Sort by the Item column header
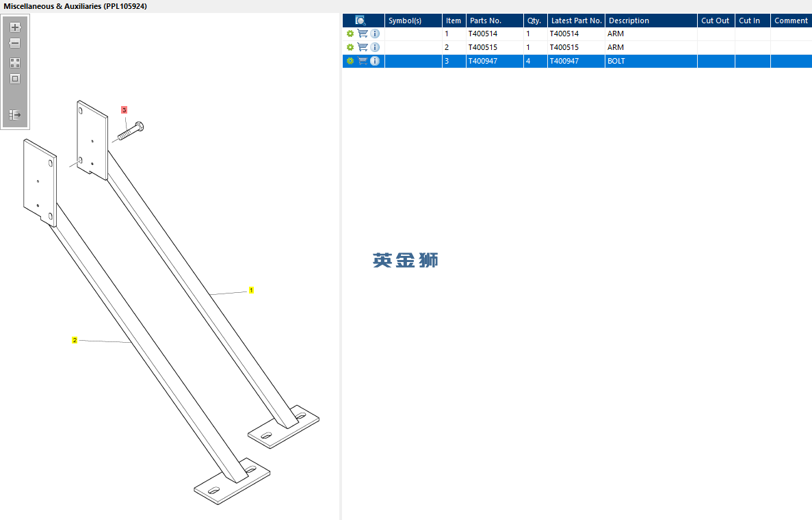The height and width of the screenshot is (520, 812). [x=454, y=21]
